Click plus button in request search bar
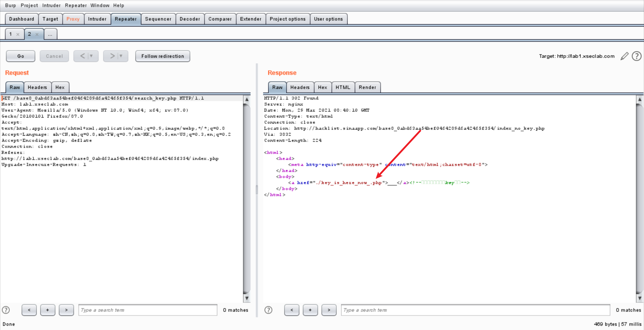Screen dimensions: 644x330 point(48,310)
